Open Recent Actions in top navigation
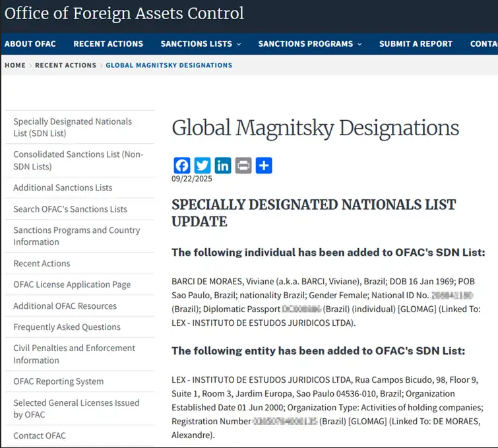 (108, 44)
